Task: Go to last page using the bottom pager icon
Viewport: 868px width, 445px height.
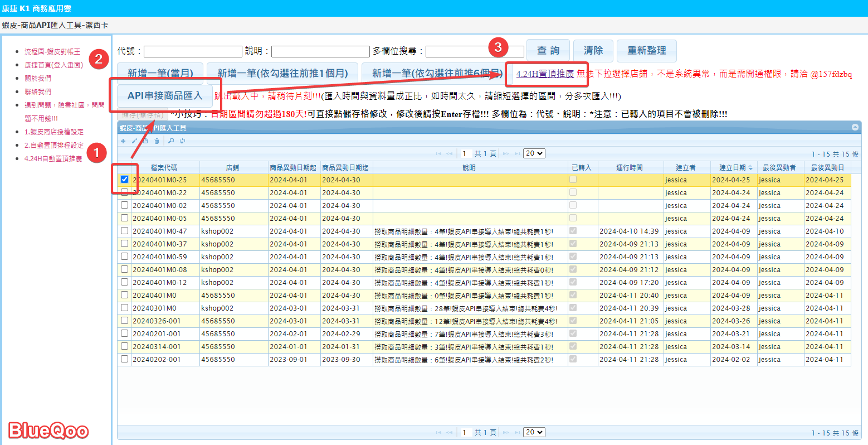Action: click(518, 432)
